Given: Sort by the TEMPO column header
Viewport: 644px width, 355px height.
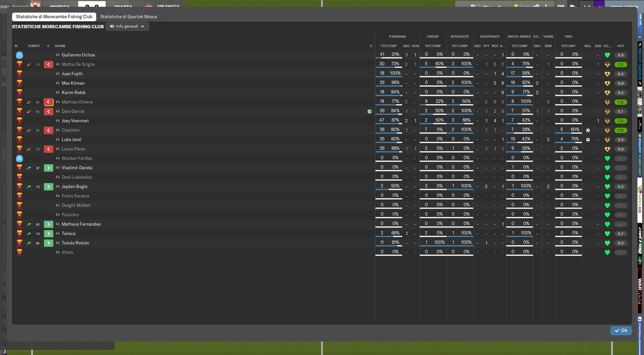Looking at the screenshot, I should 34,46.
